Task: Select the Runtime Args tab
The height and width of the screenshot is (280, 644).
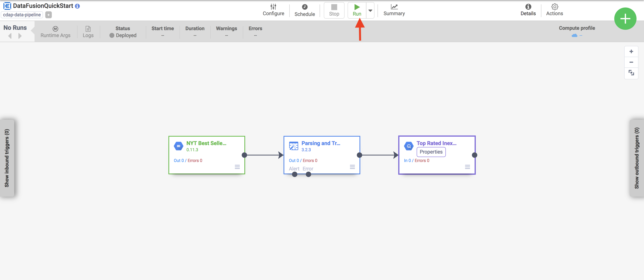Action: click(55, 31)
